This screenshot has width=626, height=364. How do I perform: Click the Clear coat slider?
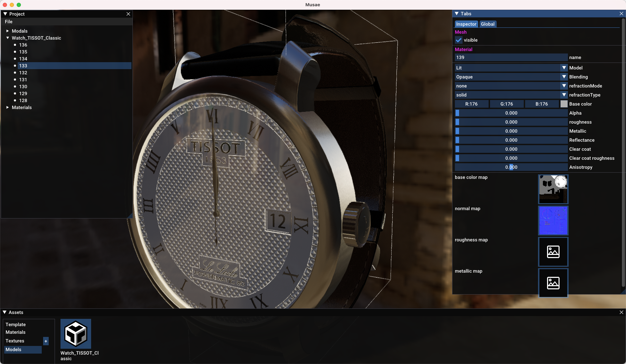point(511,149)
